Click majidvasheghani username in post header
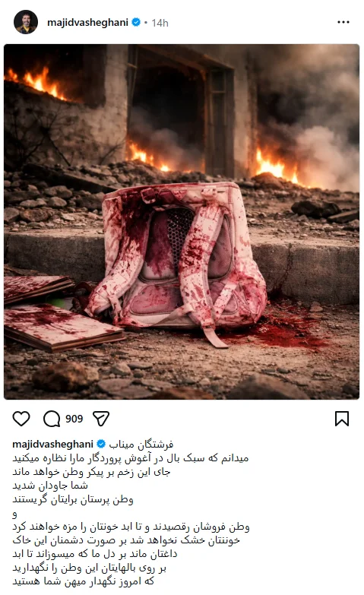 87,23
